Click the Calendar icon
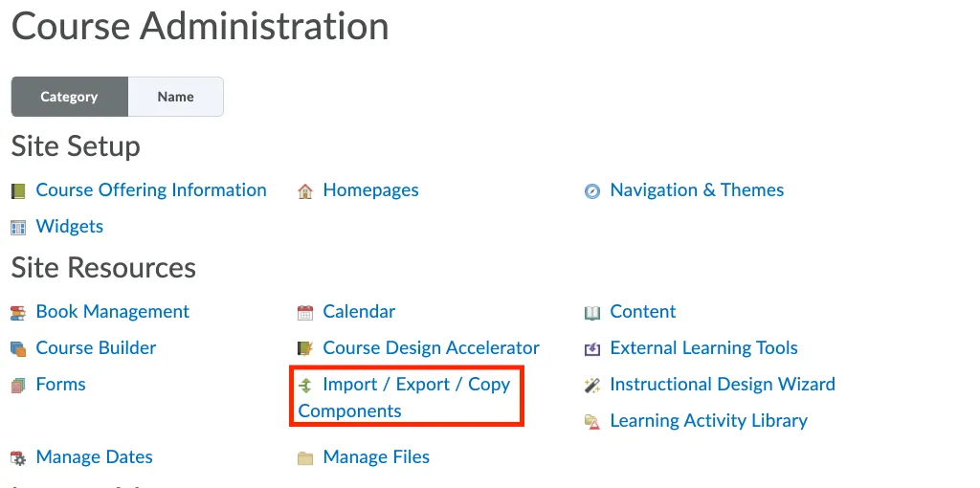Screen dimensions: 980x488 pos(305,313)
